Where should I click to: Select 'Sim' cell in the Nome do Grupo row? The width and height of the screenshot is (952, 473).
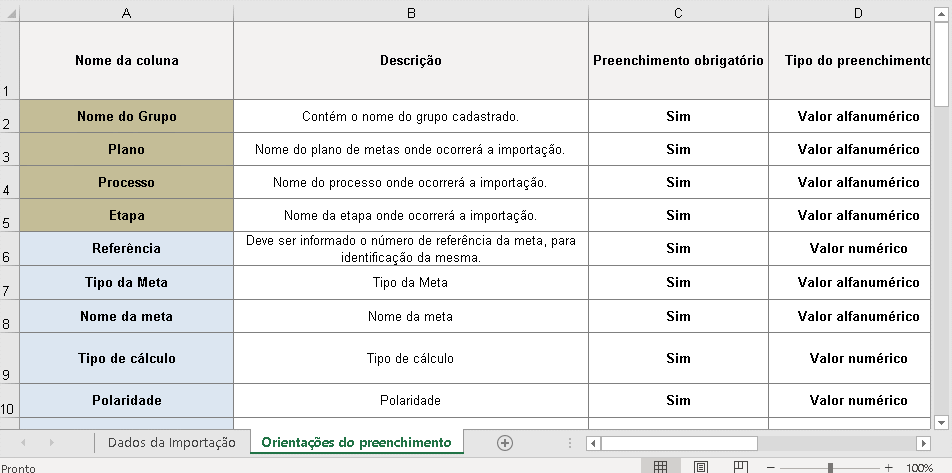(x=678, y=116)
